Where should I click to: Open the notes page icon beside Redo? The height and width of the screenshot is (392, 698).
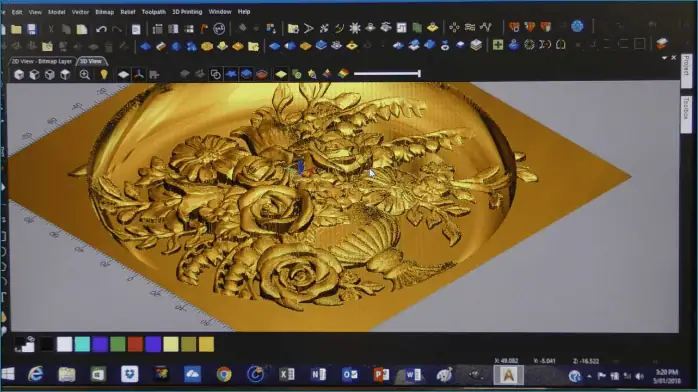[x=136, y=29]
